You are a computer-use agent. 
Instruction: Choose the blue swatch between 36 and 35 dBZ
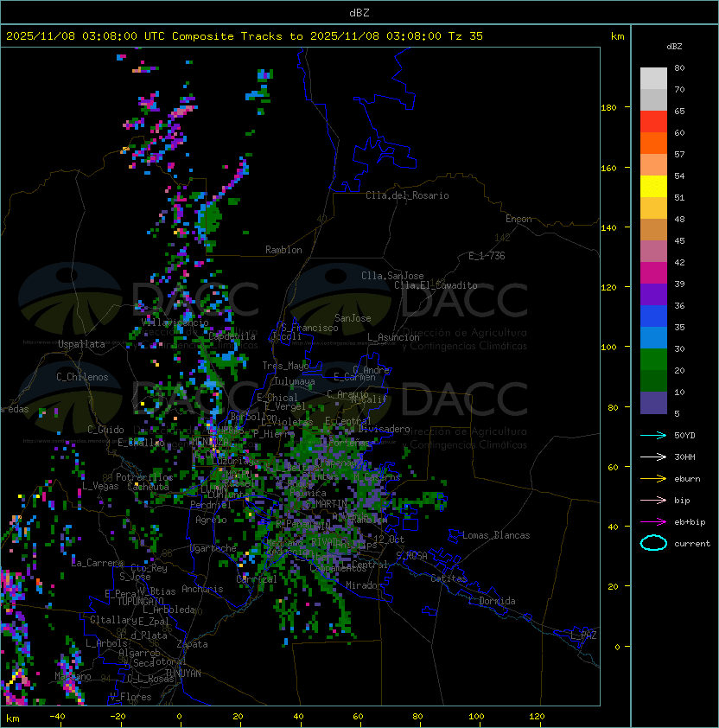(653, 316)
